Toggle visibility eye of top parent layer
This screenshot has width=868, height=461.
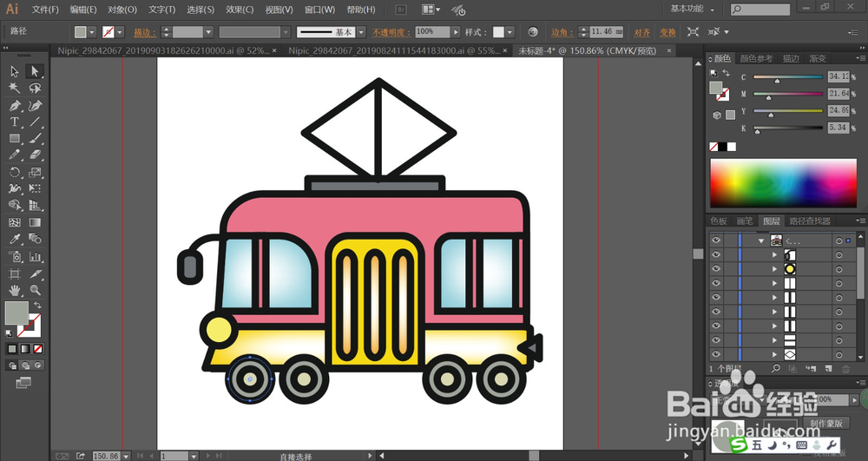716,240
